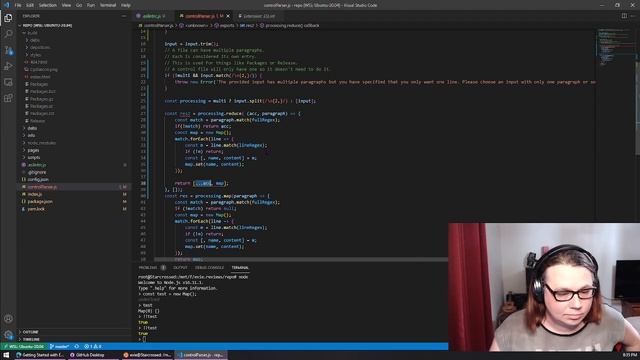Switch to the Output panel tab
Screen dimensions: 640x360
(x=180, y=268)
